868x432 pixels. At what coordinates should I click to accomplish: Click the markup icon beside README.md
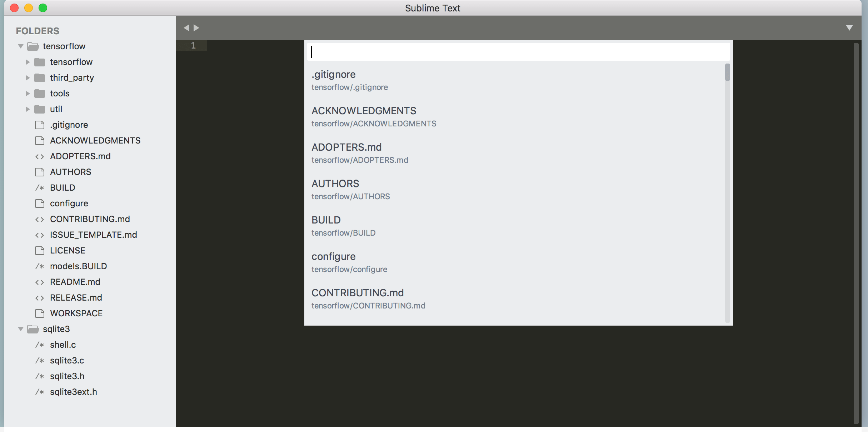(40, 282)
